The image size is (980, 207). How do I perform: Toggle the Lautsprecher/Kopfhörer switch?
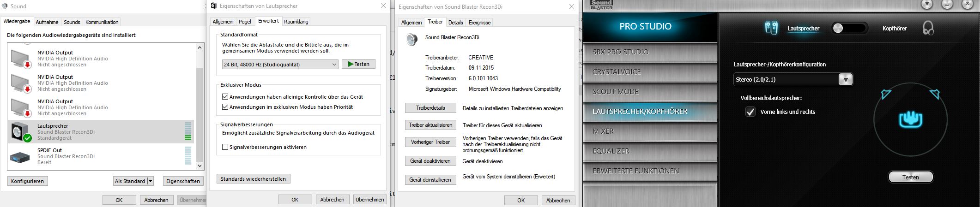pyautogui.click(x=849, y=28)
